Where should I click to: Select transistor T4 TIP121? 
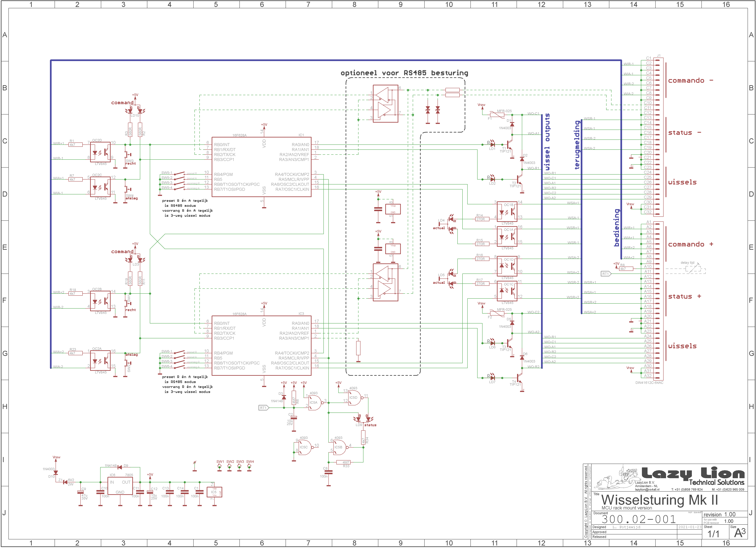pos(519,378)
